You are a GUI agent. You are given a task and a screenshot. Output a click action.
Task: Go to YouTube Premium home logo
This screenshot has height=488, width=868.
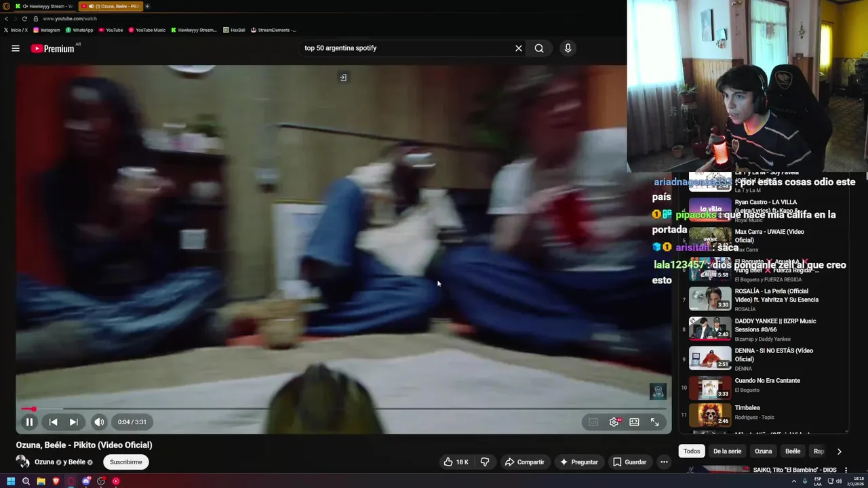(53, 48)
